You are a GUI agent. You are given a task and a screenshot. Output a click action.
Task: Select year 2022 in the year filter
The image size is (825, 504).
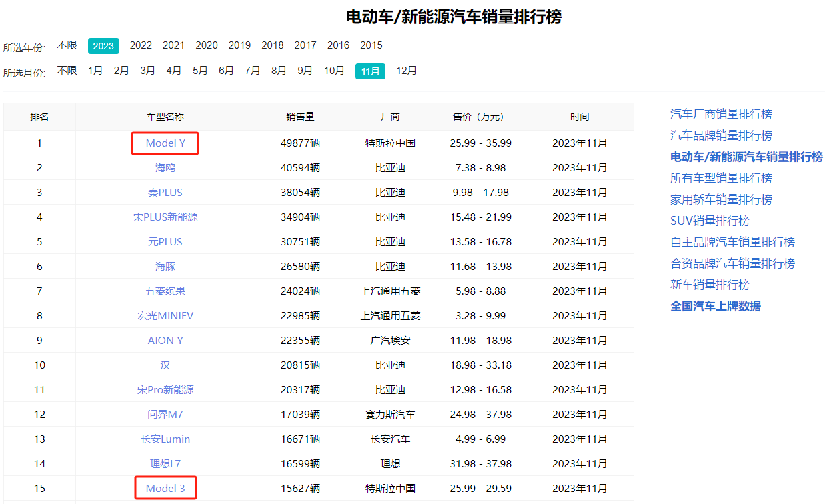(x=141, y=45)
